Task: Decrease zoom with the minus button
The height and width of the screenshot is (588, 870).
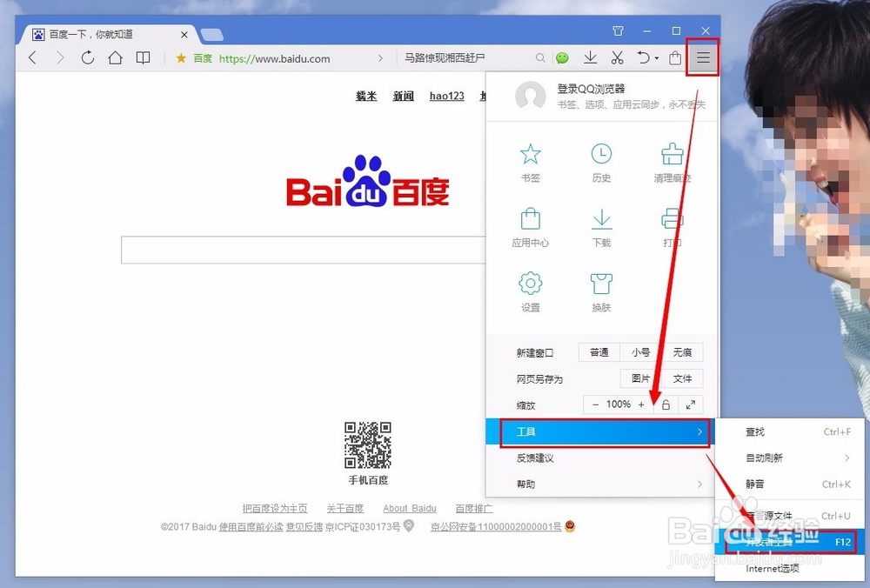Action: (595, 404)
